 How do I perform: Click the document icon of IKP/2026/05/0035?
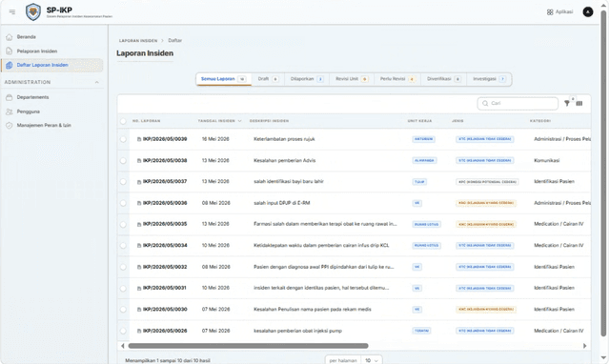point(139,224)
